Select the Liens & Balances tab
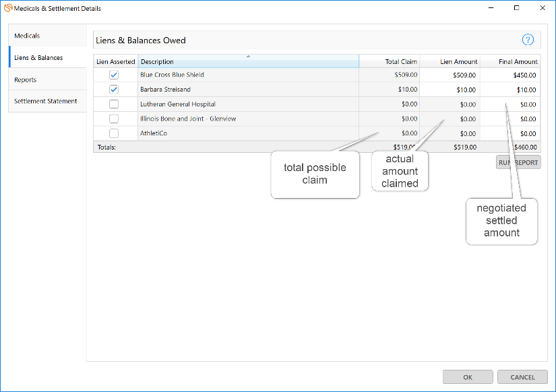This screenshot has width=556, height=392. click(47, 58)
